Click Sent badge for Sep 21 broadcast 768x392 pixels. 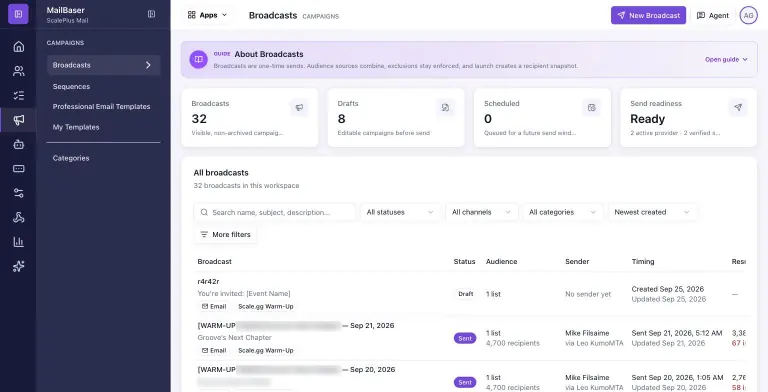[x=465, y=338]
